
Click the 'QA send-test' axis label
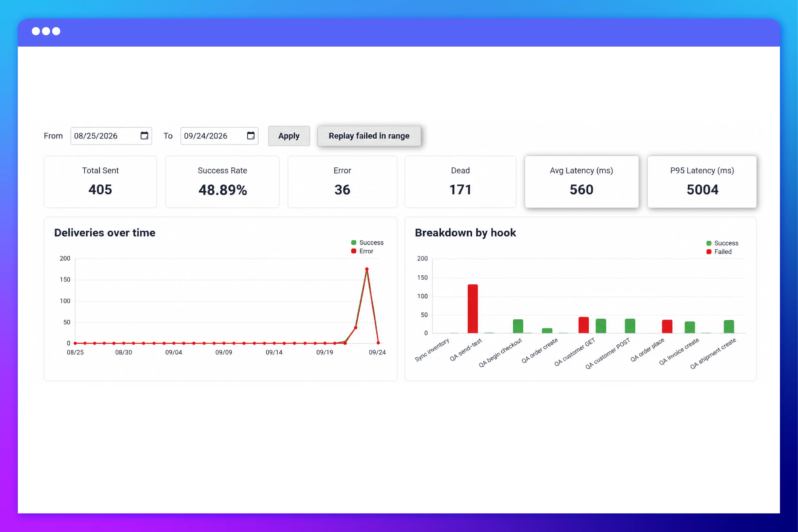(x=466, y=350)
